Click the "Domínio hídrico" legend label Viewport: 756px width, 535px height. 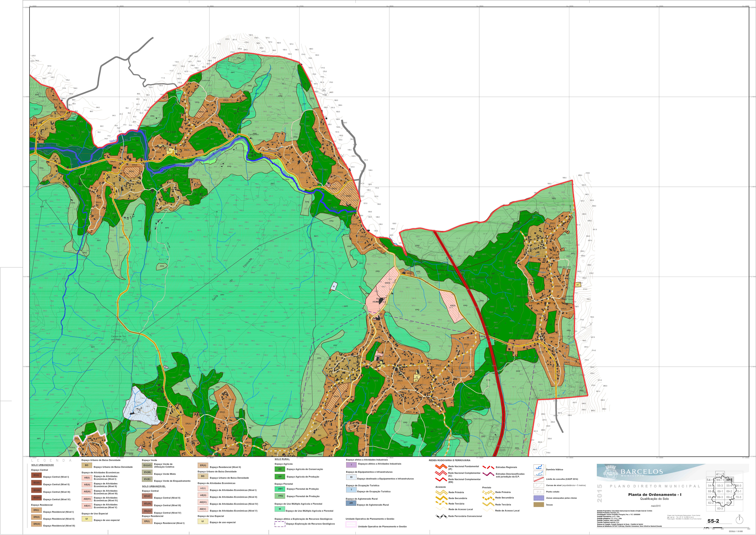pyautogui.click(x=554, y=469)
